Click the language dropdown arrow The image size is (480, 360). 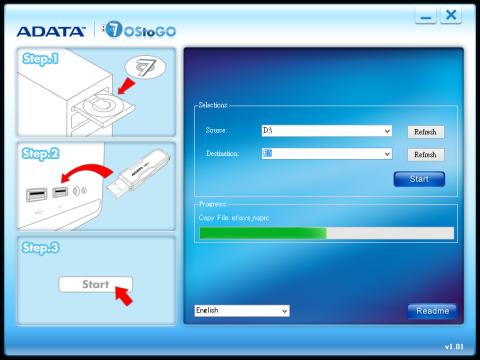pos(284,311)
